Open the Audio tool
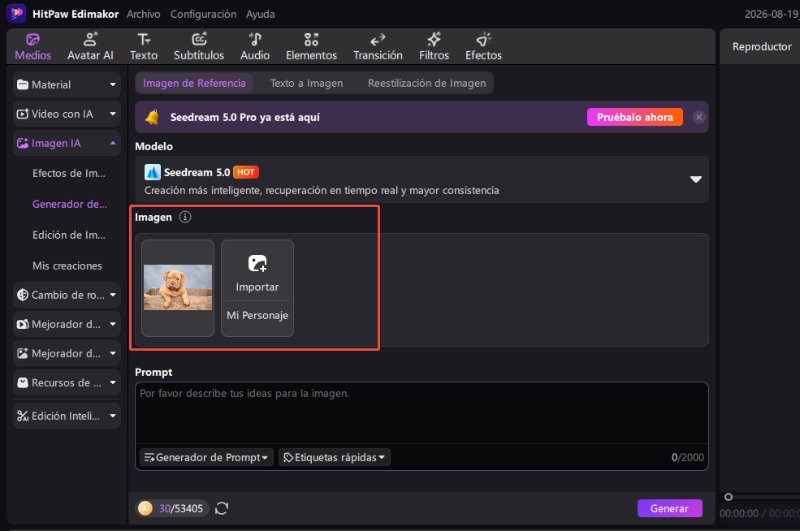Image resolution: width=800 pixels, height=531 pixels. point(255,46)
